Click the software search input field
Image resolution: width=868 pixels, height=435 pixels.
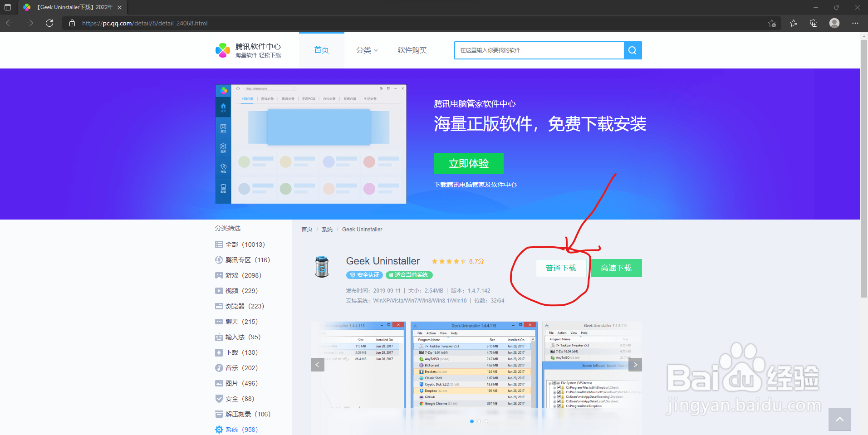[x=539, y=50]
